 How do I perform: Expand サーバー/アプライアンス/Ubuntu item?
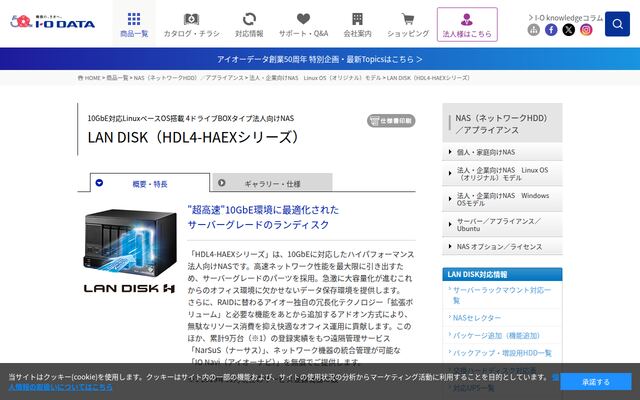[x=502, y=224]
